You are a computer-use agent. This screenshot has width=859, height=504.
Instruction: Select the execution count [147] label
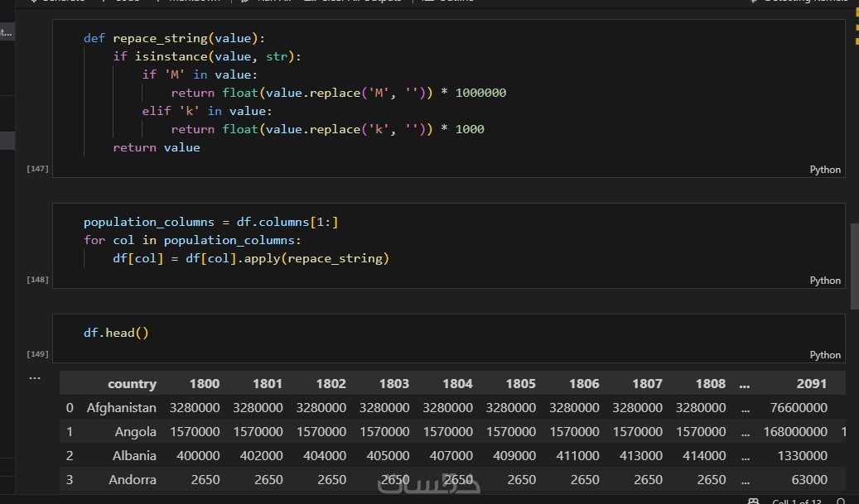tap(37, 169)
